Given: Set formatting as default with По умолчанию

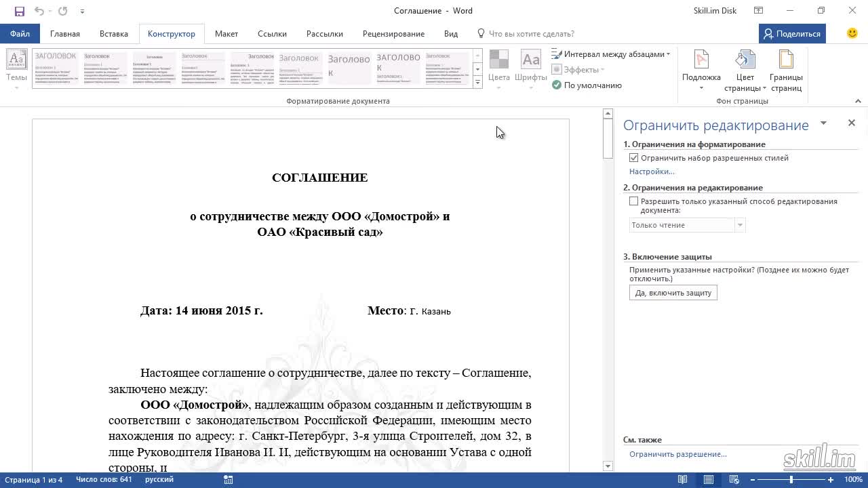Looking at the screenshot, I should pyautogui.click(x=587, y=85).
